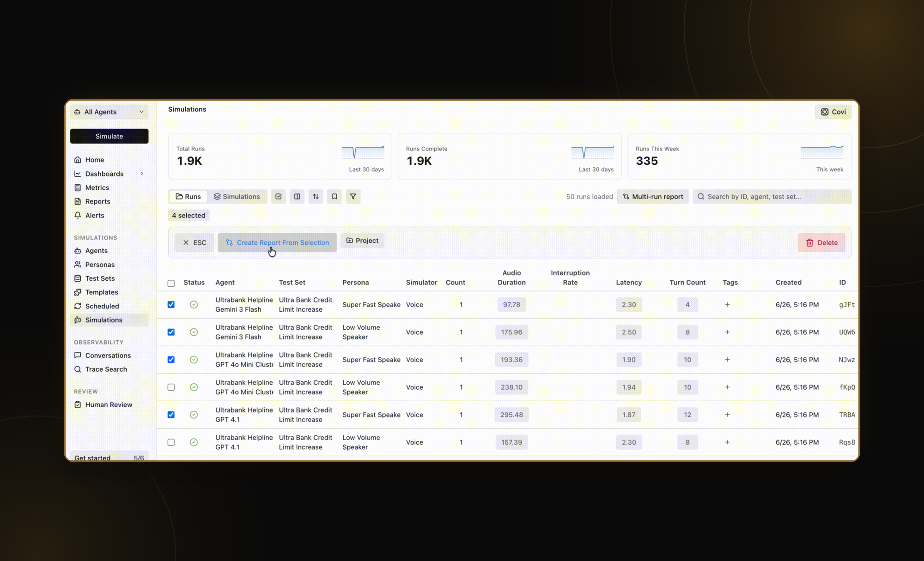
Task: Click Create Report From Selection
Action: [277, 242]
